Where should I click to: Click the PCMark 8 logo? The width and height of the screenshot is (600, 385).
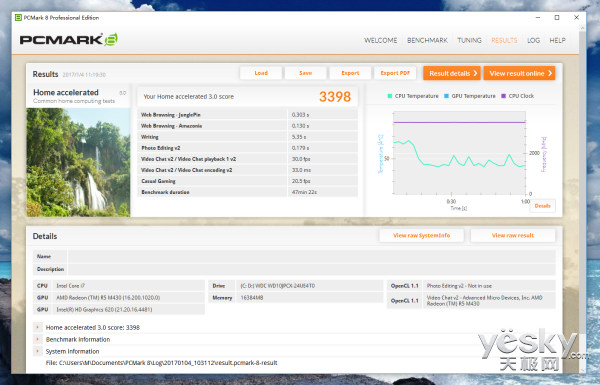(x=69, y=40)
